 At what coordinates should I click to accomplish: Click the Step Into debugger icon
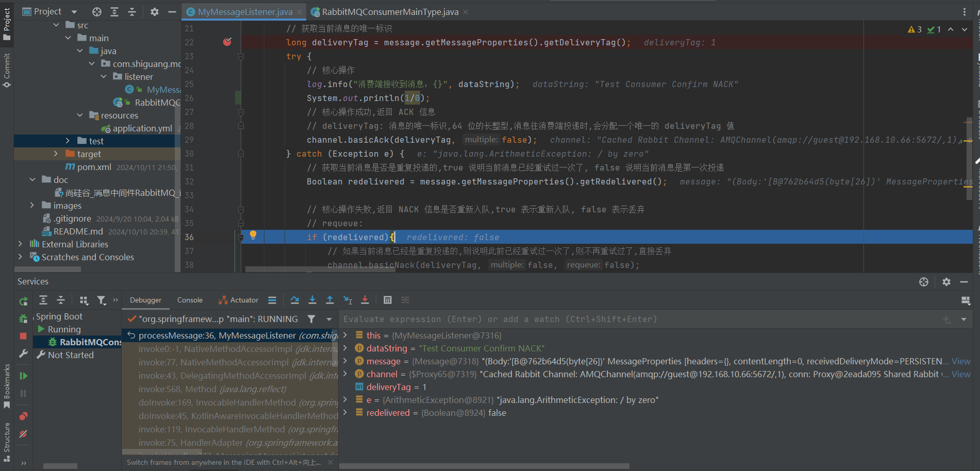312,300
